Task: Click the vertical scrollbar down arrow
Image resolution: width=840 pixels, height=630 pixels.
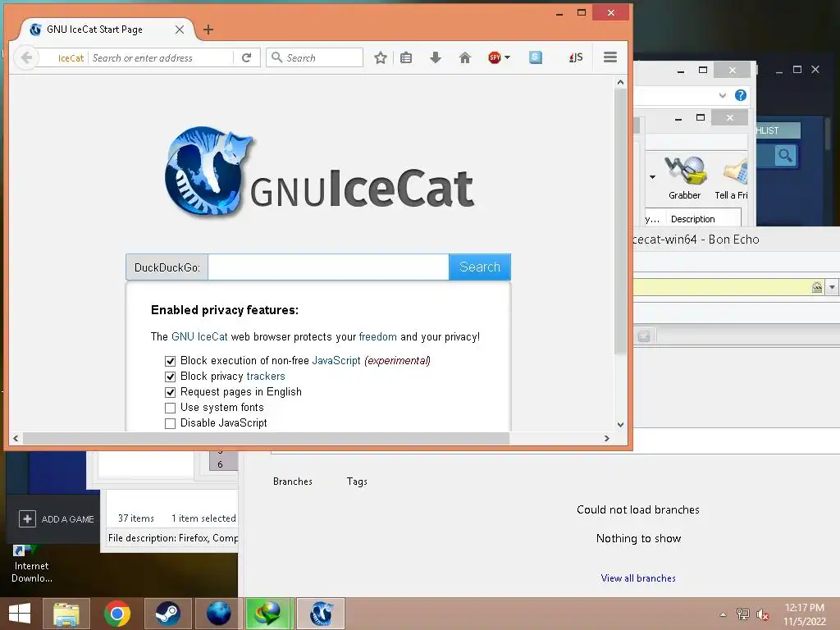Action: 620,425
